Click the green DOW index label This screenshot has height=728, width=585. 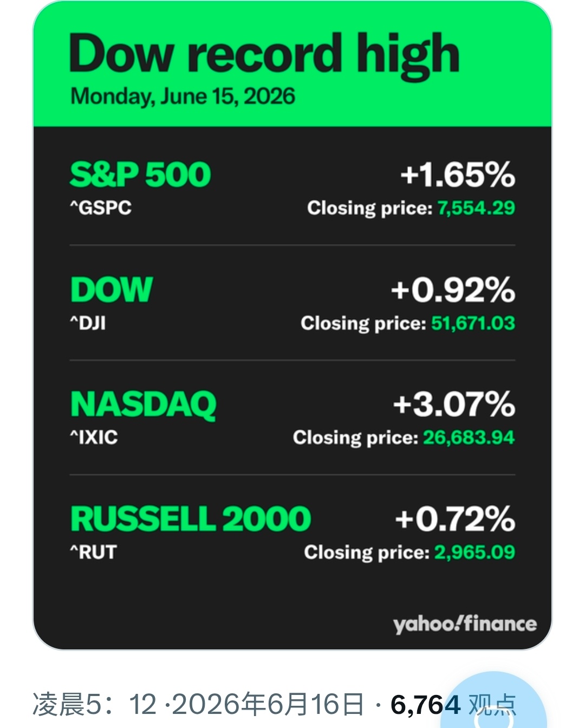point(112,289)
